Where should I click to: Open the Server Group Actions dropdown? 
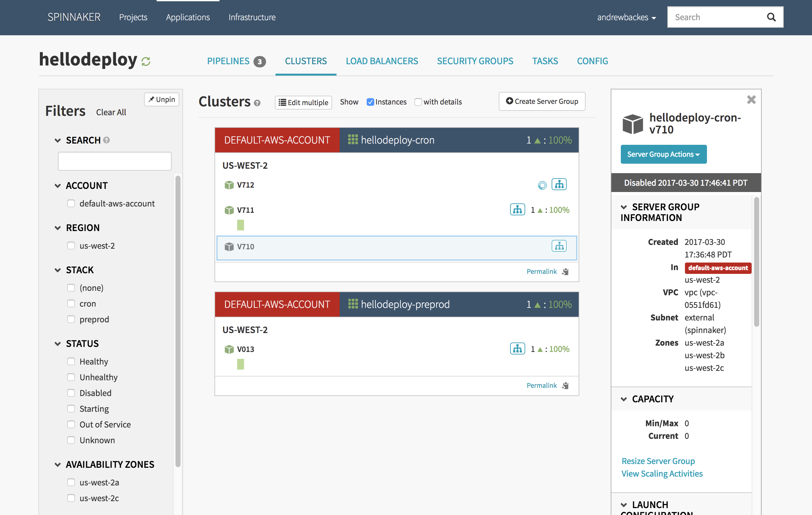pos(663,154)
